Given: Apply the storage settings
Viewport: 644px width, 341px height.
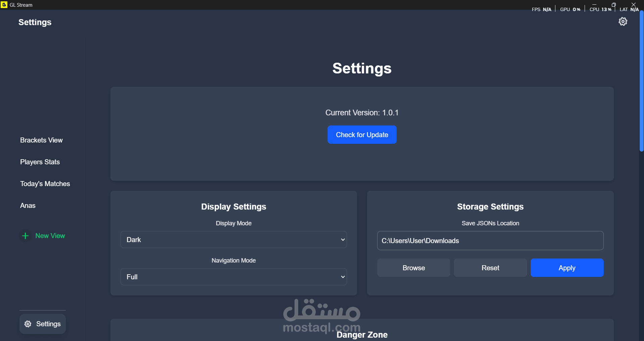Looking at the screenshot, I should click(x=567, y=268).
